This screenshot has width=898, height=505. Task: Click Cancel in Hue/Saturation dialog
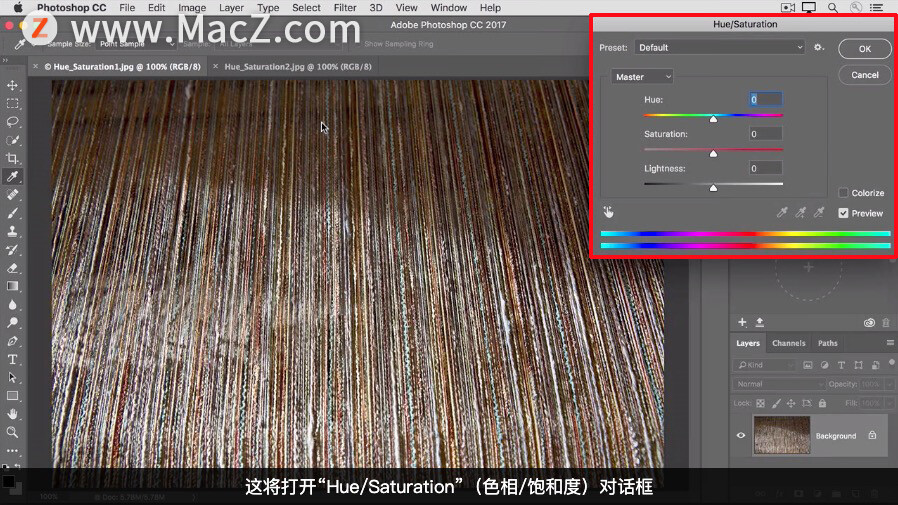pyautogui.click(x=865, y=75)
